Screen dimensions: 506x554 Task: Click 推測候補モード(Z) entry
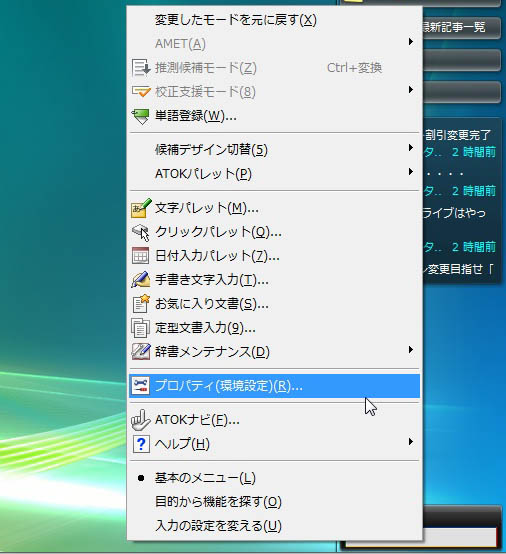pyautogui.click(x=274, y=68)
